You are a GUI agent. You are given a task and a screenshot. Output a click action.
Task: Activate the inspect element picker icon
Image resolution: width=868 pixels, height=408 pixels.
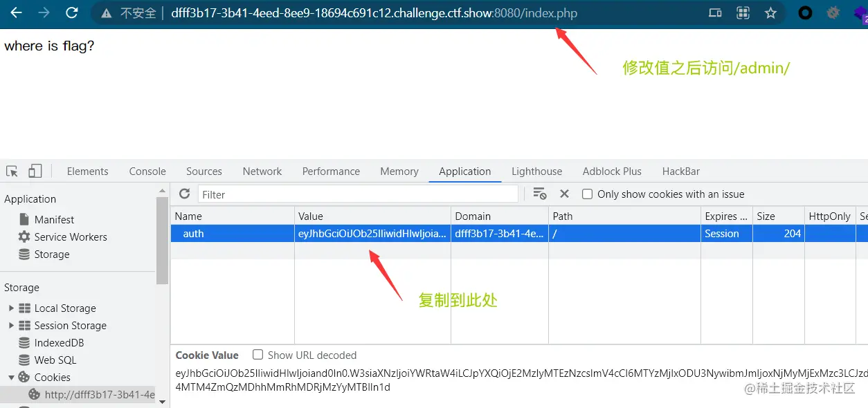point(12,171)
